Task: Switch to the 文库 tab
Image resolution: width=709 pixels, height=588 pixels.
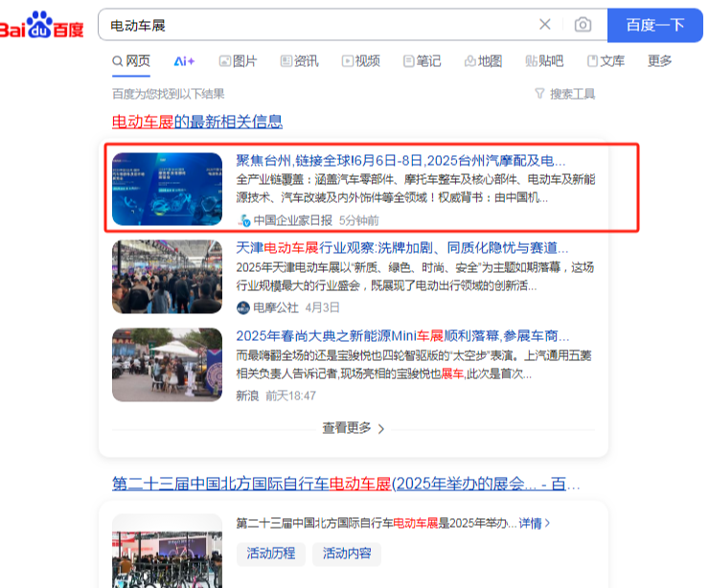Action: coord(606,61)
